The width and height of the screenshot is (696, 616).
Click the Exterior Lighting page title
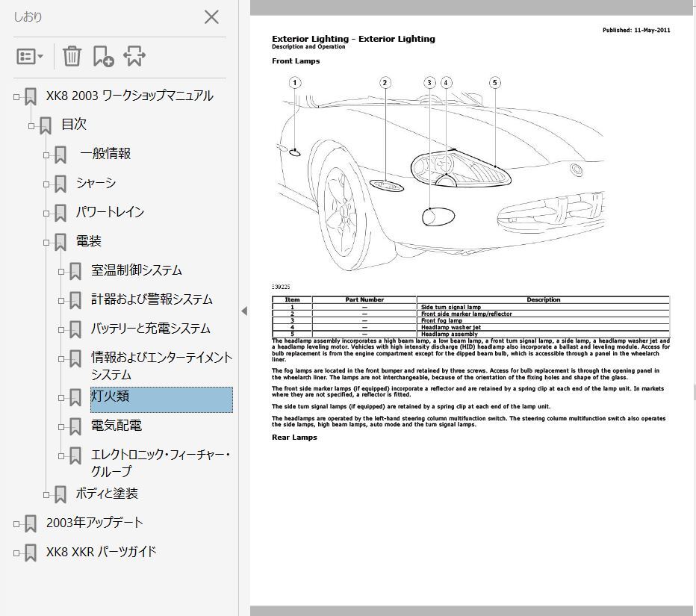click(353, 39)
